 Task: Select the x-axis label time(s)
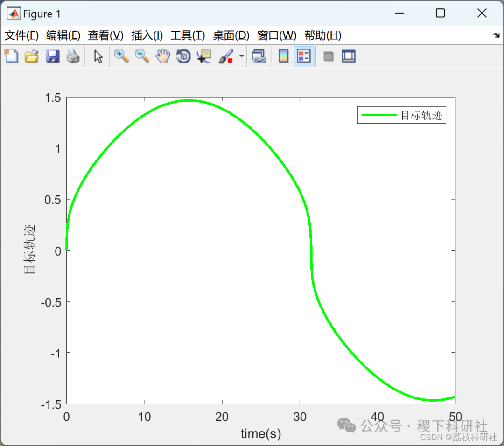tap(261, 434)
